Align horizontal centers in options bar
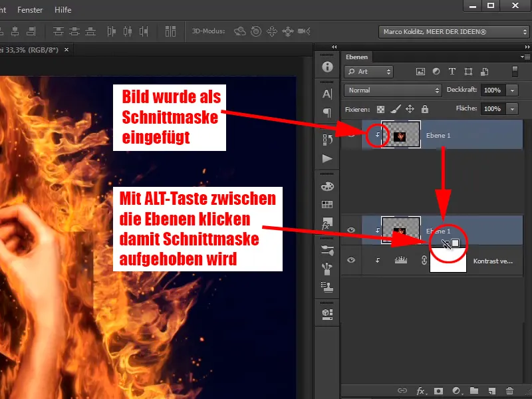The width and height of the screenshot is (532, 399). click(15, 31)
